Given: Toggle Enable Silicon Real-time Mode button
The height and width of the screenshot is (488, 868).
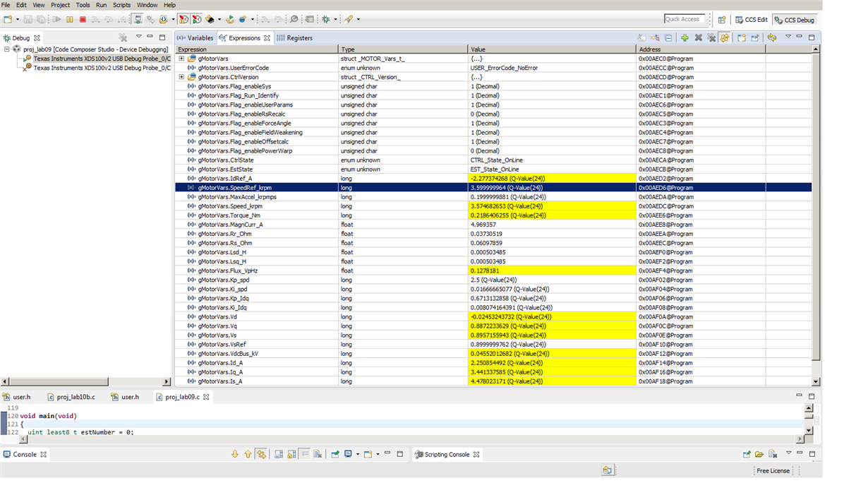Looking at the screenshot, I should (184, 19).
